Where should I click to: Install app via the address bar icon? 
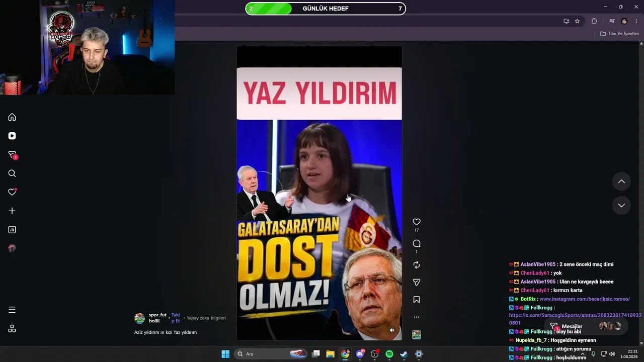pyautogui.click(x=566, y=21)
